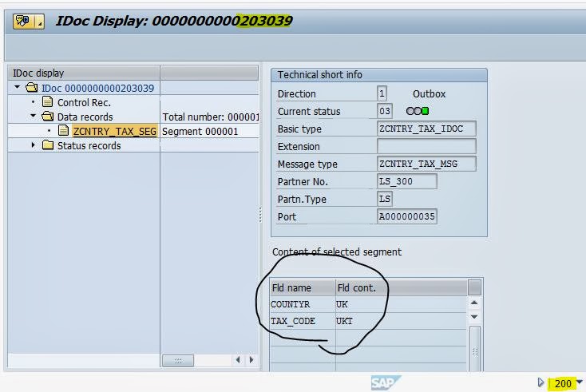Click the services toolbar icon beside IDoc Display title
This screenshot has width=586, height=392.
[x=23, y=22]
